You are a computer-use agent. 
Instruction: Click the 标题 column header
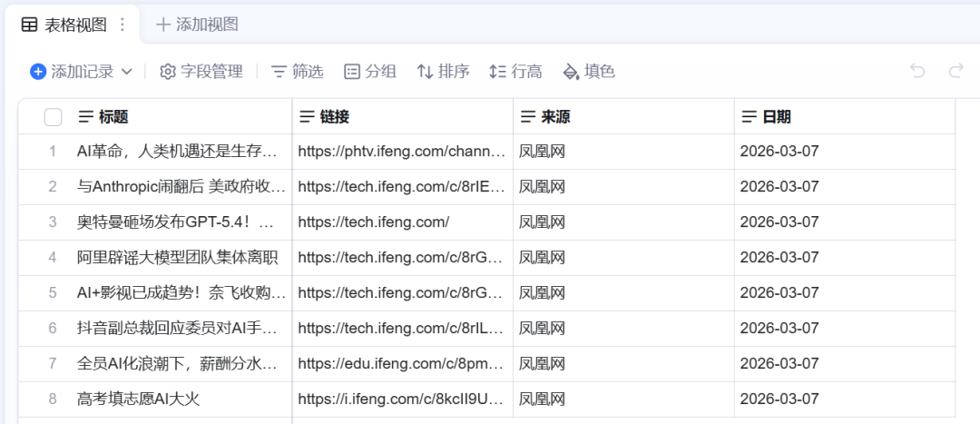pos(183,116)
